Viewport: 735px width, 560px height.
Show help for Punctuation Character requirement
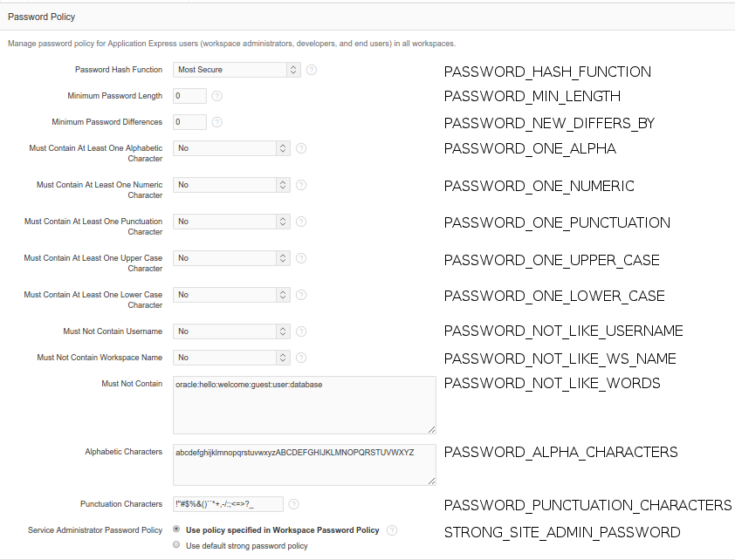pyautogui.click(x=301, y=222)
